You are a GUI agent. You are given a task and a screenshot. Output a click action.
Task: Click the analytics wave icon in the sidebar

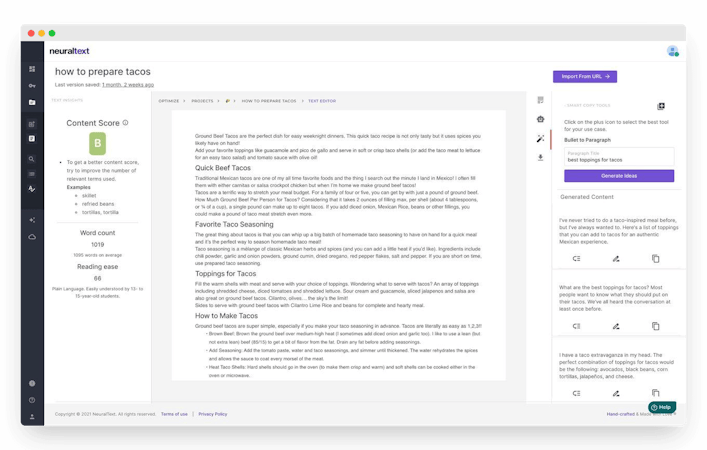tap(32, 189)
